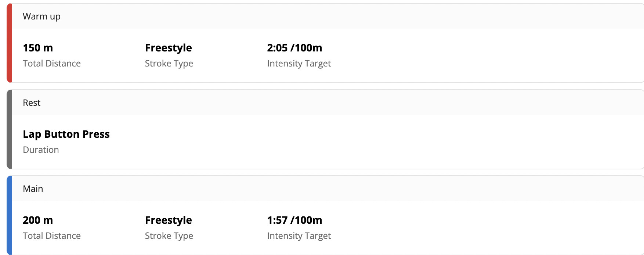Viewport: 644px width, 255px height.
Task: Select Freestyle stroke in the Main step
Action: [169, 220]
